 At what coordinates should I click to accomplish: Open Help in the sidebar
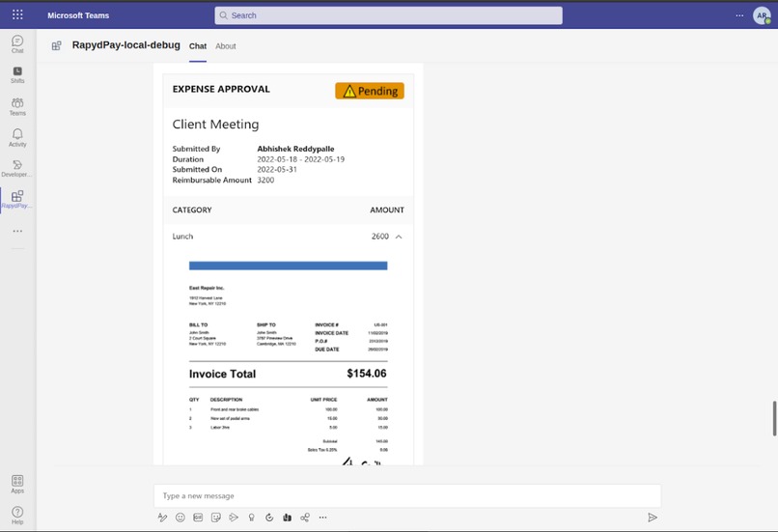pyautogui.click(x=17, y=516)
